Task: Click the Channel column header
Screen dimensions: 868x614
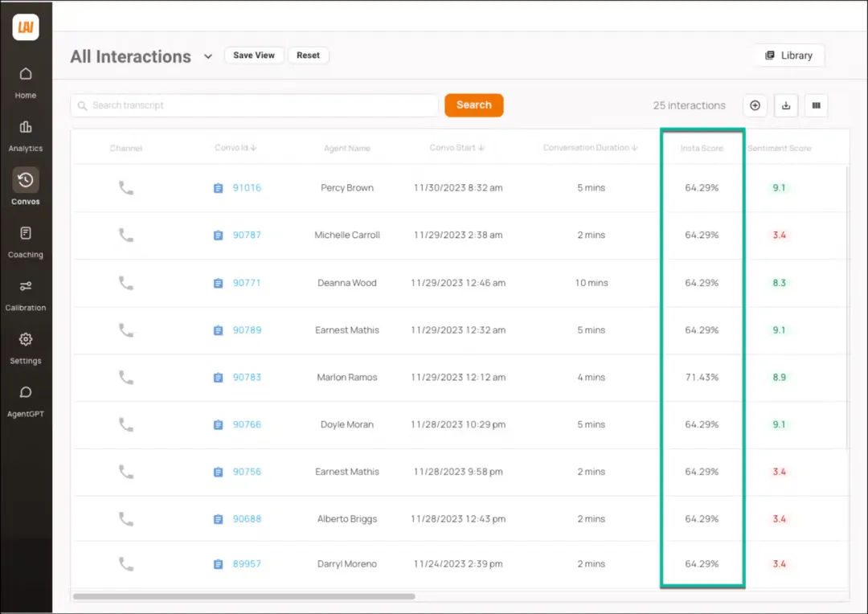Action: pyautogui.click(x=126, y=149)
